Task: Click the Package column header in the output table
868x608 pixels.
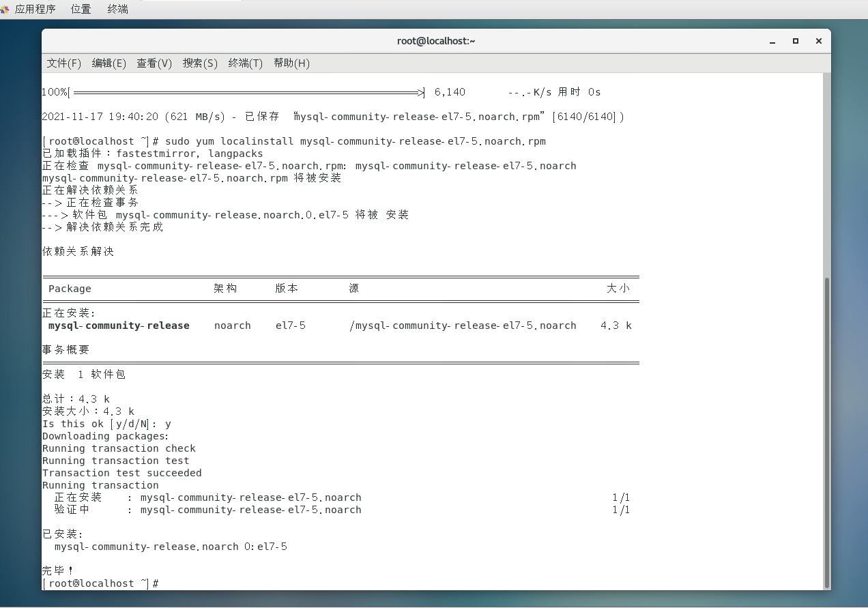Action: click(69, 289)
